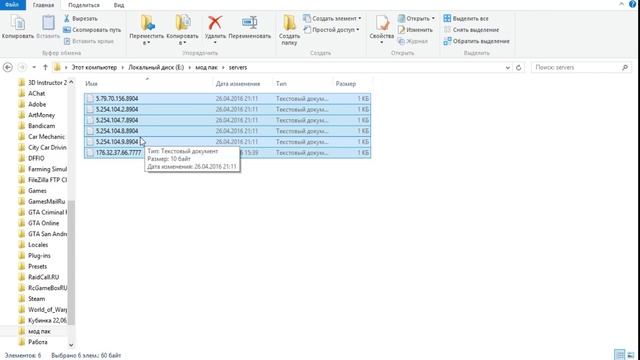Select the Главная ribbon tab
The height and width of the screenshot is (360, 640).
43,5
